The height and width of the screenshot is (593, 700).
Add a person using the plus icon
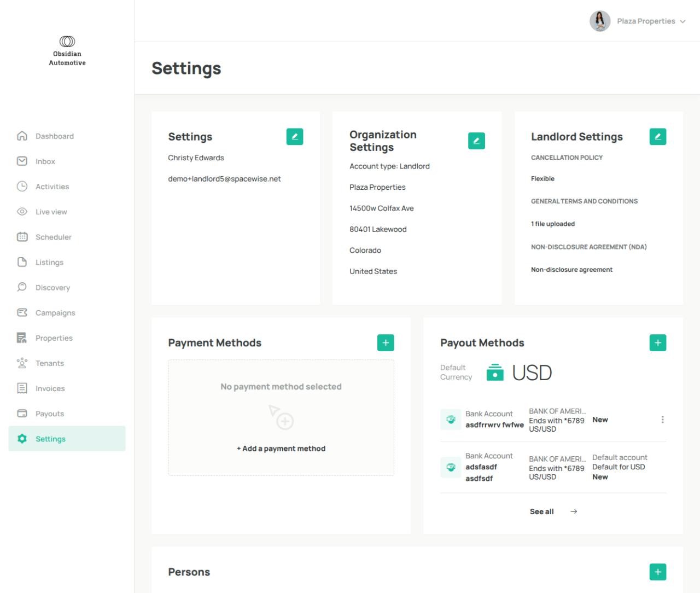[x=658, y=572]
